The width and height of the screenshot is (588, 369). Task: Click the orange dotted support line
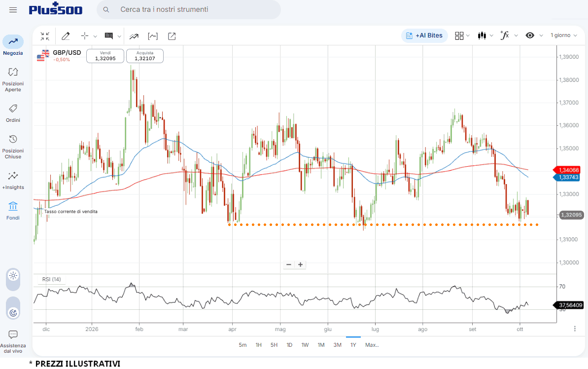383,224
